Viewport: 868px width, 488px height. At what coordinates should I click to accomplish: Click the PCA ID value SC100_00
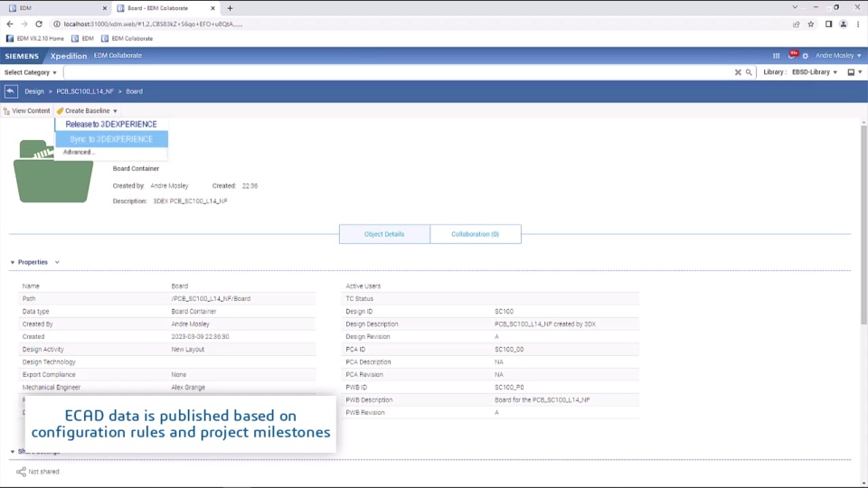pos(509,350)
